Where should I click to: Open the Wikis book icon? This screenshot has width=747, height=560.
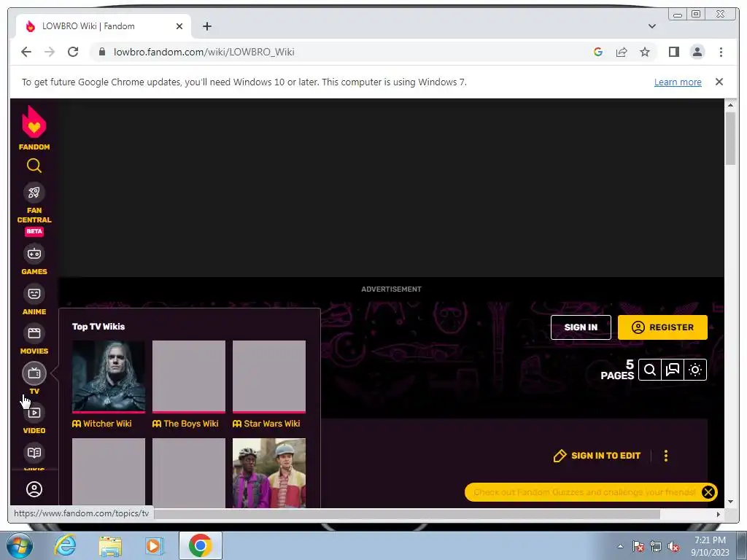[34, 452]
